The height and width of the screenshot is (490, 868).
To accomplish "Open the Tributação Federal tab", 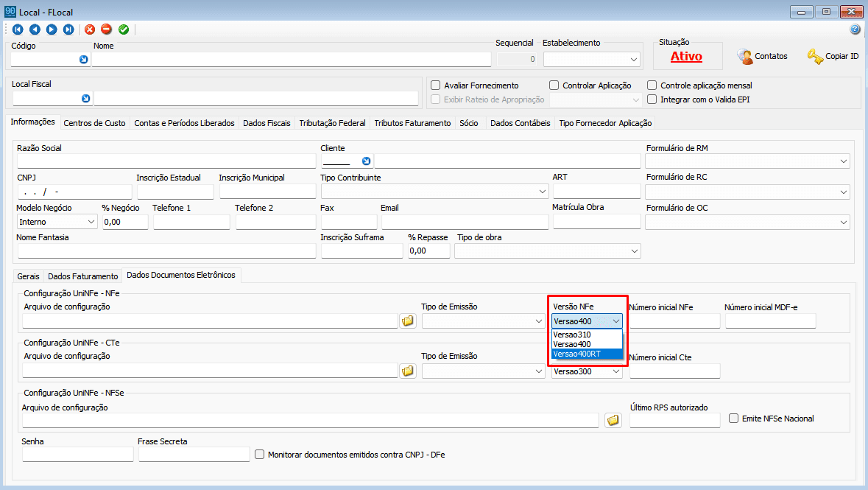I will 332,123.
